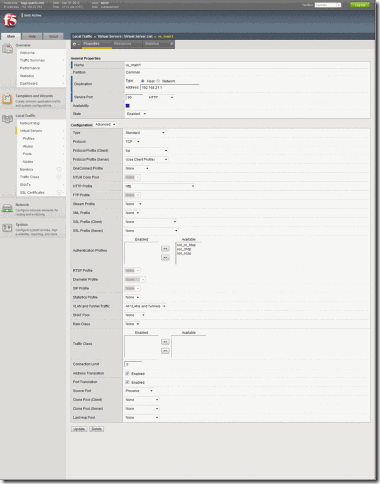Screen dimensions: 380x484
Task: Select the Network destination type radio
Action: click(158, 81)
